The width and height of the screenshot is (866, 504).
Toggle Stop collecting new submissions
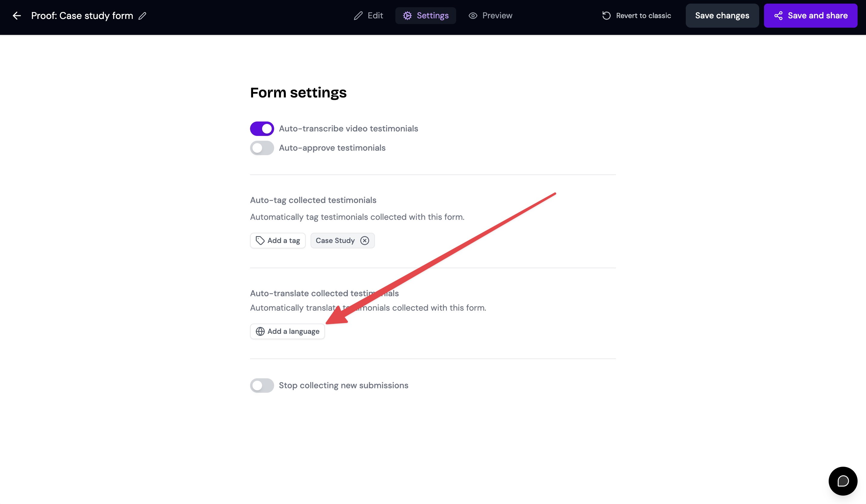click(x=262, y=385)
